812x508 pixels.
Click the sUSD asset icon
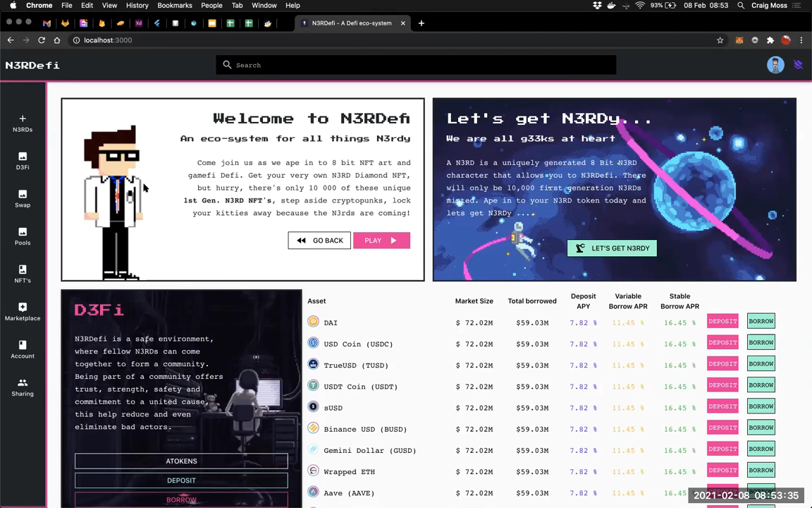pyautogui.click(x=313, y=406)
